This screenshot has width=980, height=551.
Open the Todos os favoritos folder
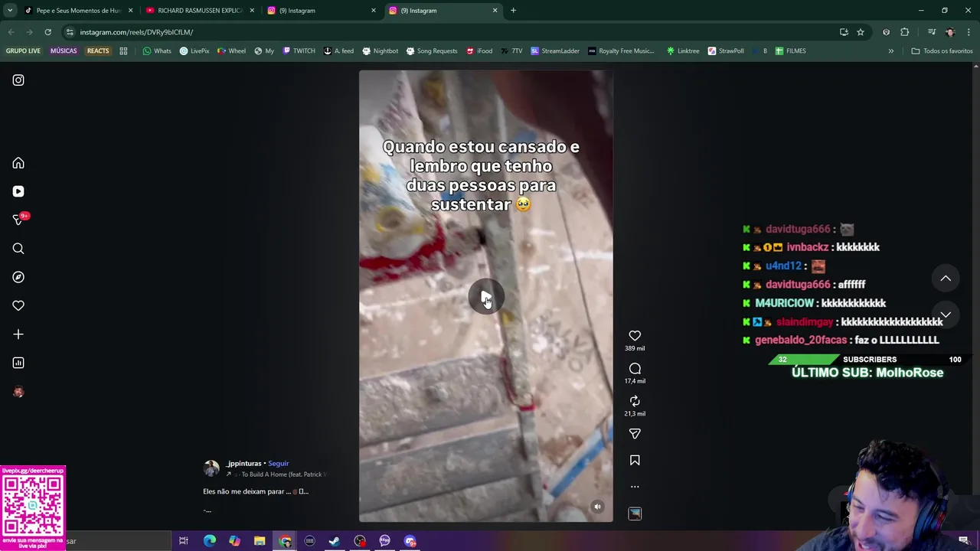[x=942, y=51]
